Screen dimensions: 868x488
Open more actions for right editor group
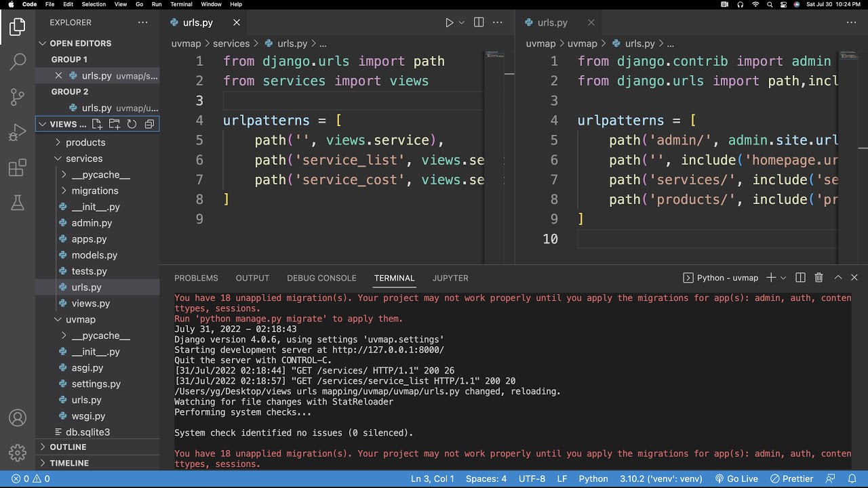852,22
